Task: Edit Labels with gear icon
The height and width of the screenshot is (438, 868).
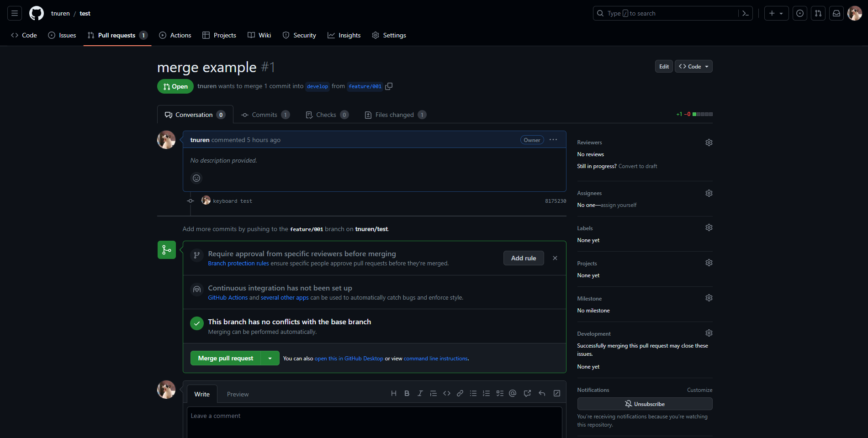Action: (x=709, y=227)
